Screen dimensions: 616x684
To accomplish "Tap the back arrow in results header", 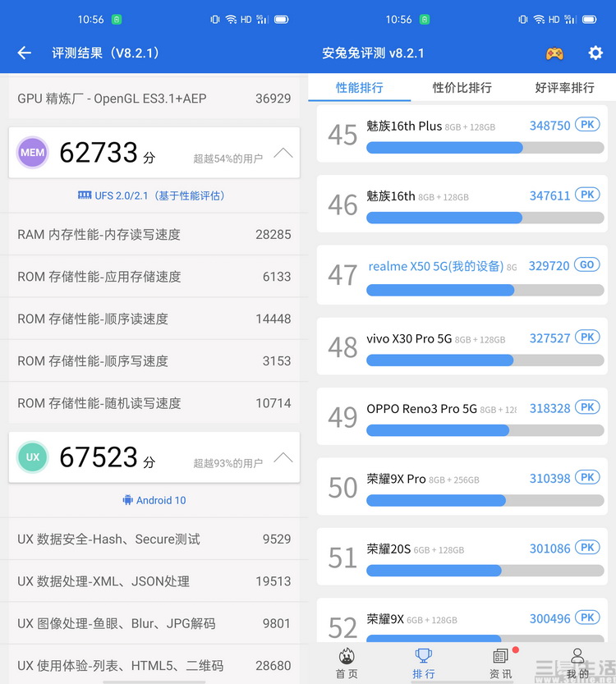I will [25, 53].
